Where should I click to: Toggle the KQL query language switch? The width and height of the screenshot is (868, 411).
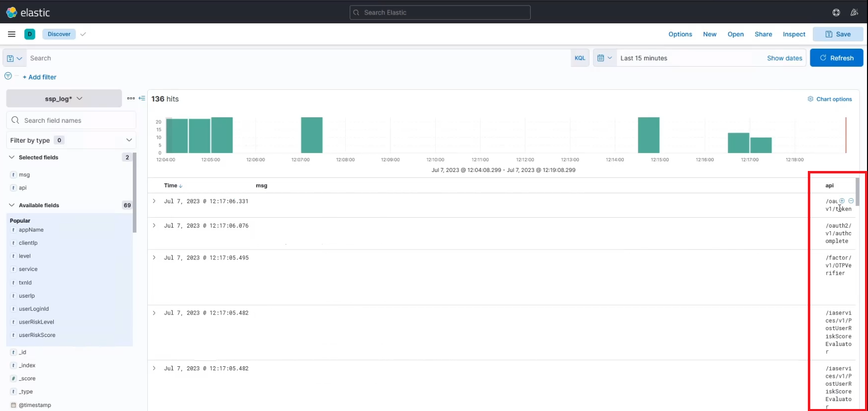(x=580, y=58)
